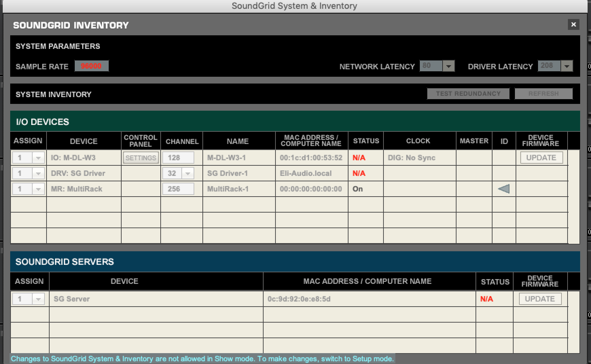Click MAC address 00:00:00:00:00:00
This screenshot has width=591, height=364.
click(x=311, y=189)
